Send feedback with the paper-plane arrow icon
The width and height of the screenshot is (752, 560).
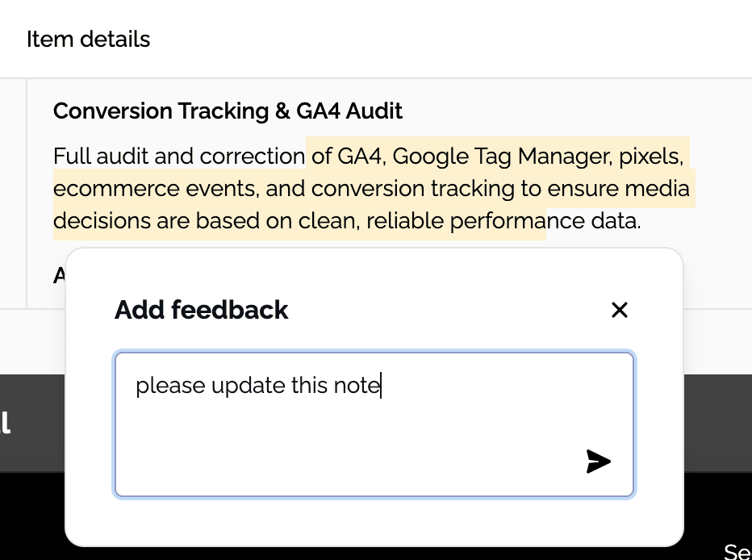pyautogui.click(x=598, y=462)
